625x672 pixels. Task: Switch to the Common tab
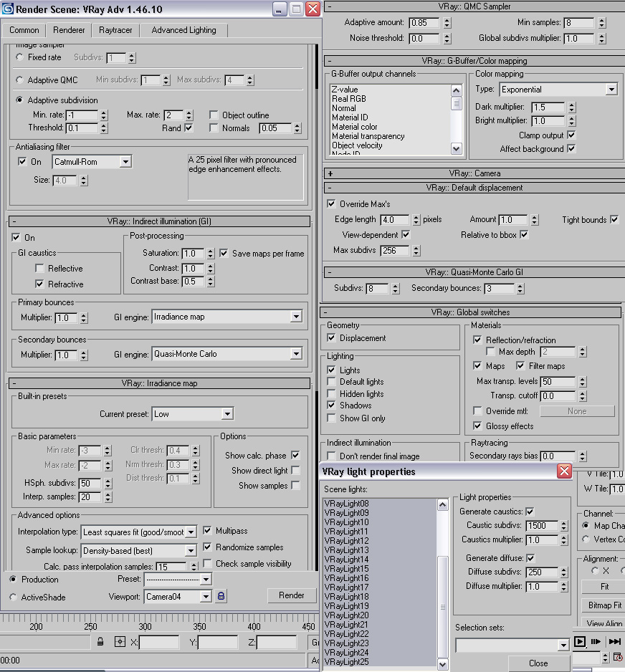(x=24, y=30)
